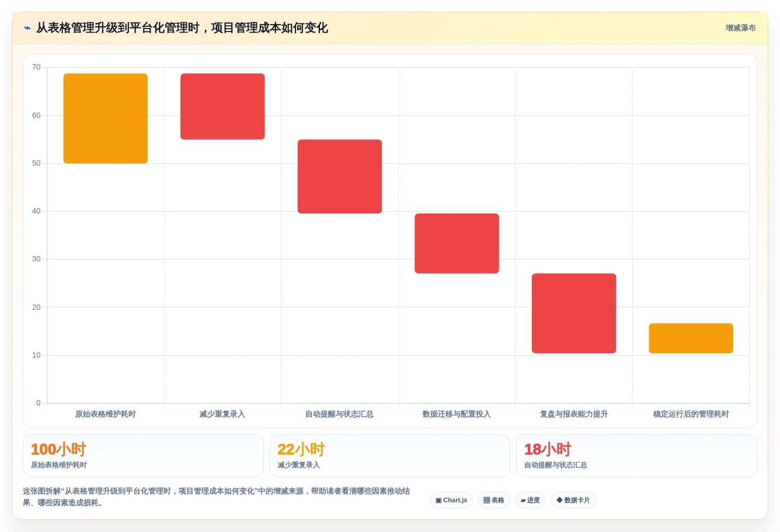Screen dimensions: 780x532
Task: Open the 22小时 data card
Action: (390, 456)
